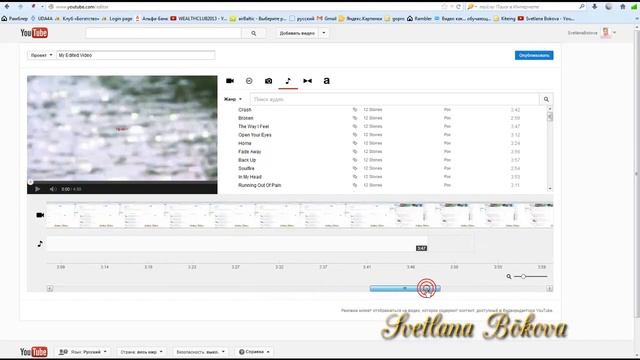Click the 3:47 audio track time marker
640x360 pixels.
click(x=421, y=248)
